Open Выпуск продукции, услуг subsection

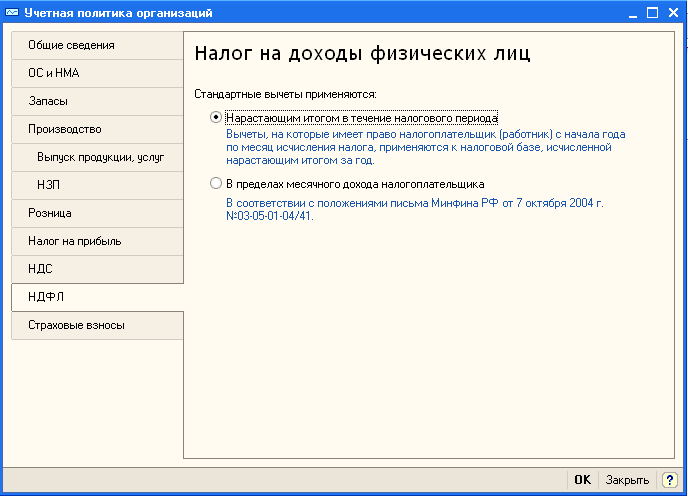(x=100, y=158)
